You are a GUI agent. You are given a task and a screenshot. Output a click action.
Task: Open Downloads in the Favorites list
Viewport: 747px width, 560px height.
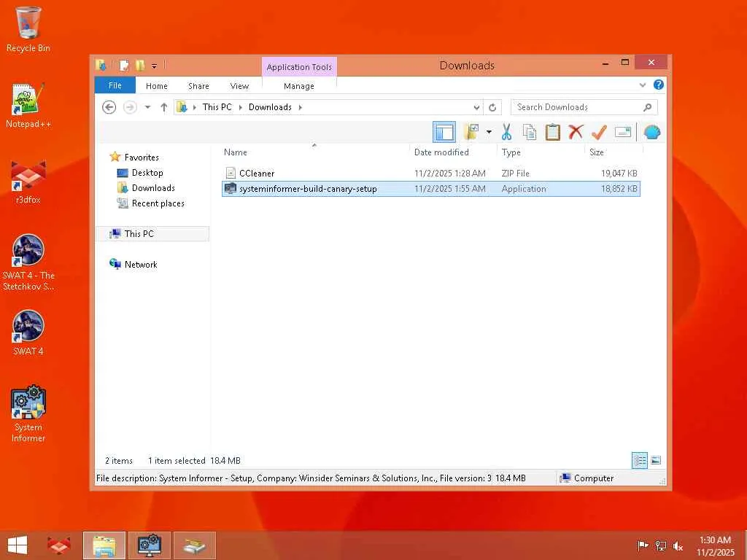pos(153,188)
